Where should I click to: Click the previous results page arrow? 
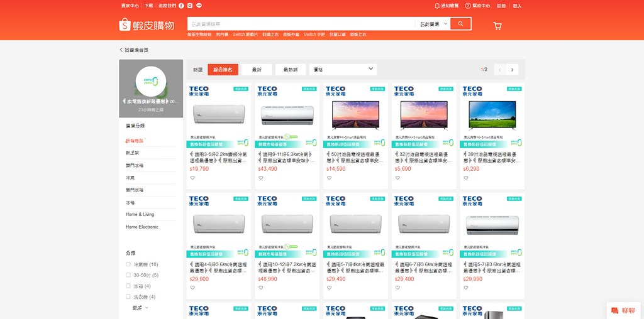500,70
